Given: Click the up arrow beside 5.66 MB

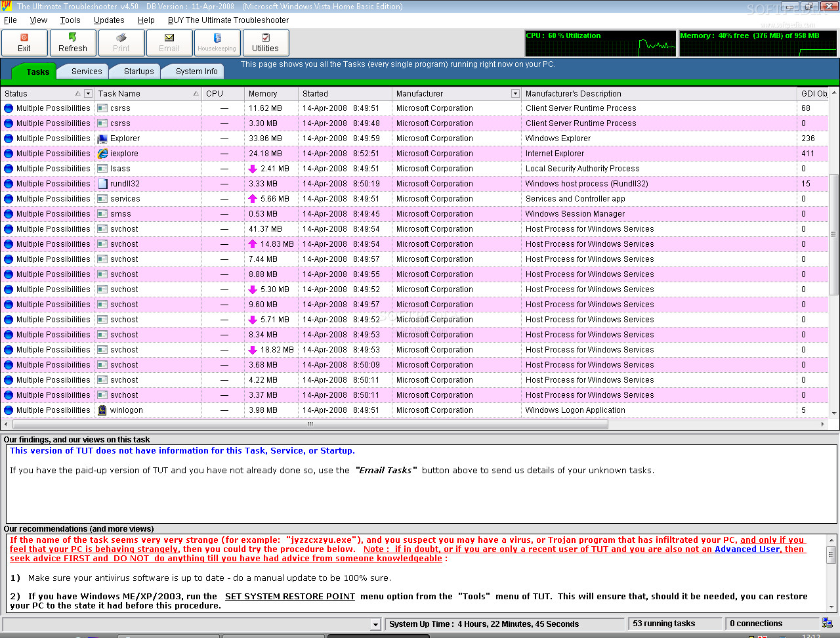Looking at the screenshot, I should (x=253, y=199).
